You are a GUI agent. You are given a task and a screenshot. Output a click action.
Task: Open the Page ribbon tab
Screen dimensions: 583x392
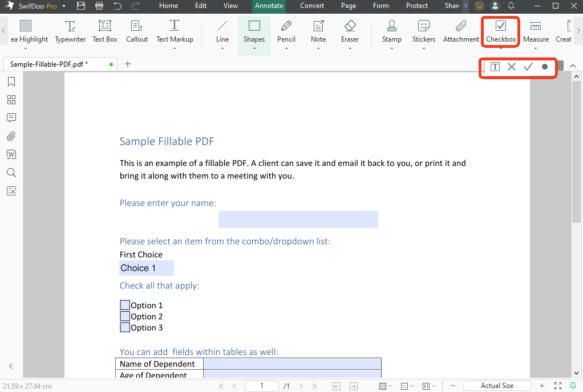(349, 6)
